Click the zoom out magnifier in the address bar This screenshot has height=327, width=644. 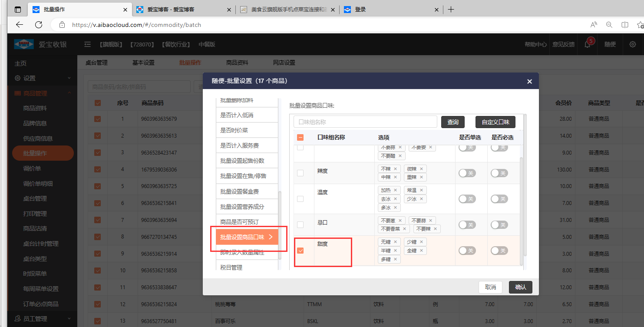[x=609, y=25]
